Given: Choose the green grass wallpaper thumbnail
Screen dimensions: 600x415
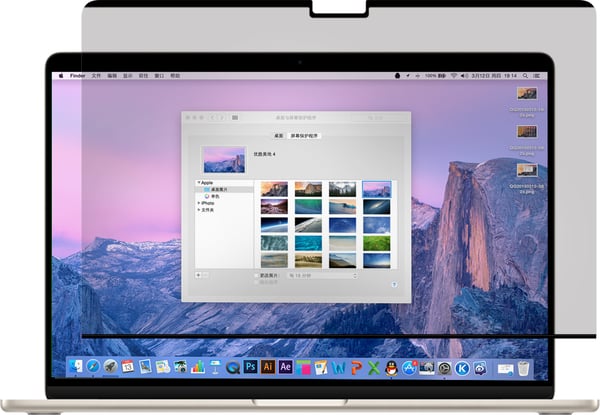Looking at the screenshot, I should 377,243.
